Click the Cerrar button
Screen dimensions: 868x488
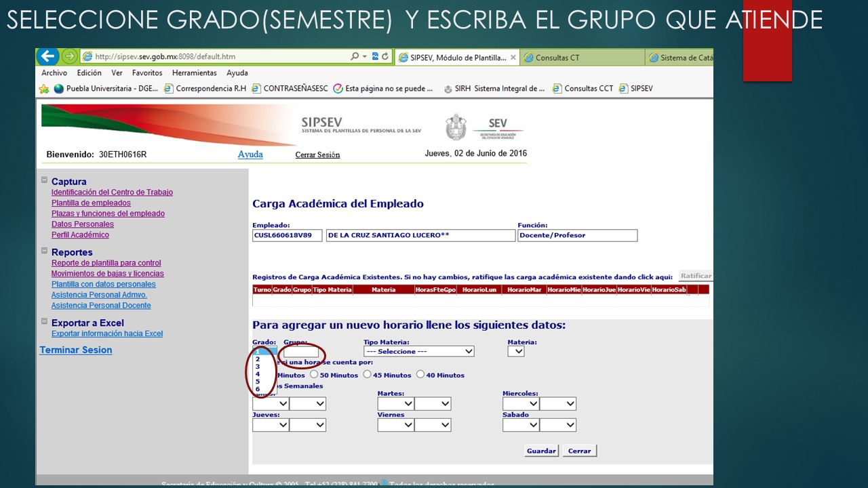pyautogui.click(x=579, y=451)
